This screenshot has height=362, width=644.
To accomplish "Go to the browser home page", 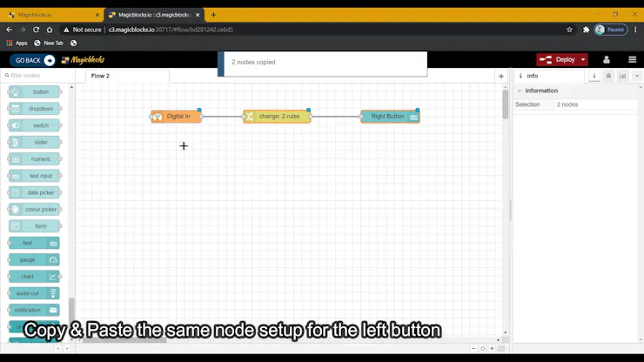I will click(x=50, y=30).
